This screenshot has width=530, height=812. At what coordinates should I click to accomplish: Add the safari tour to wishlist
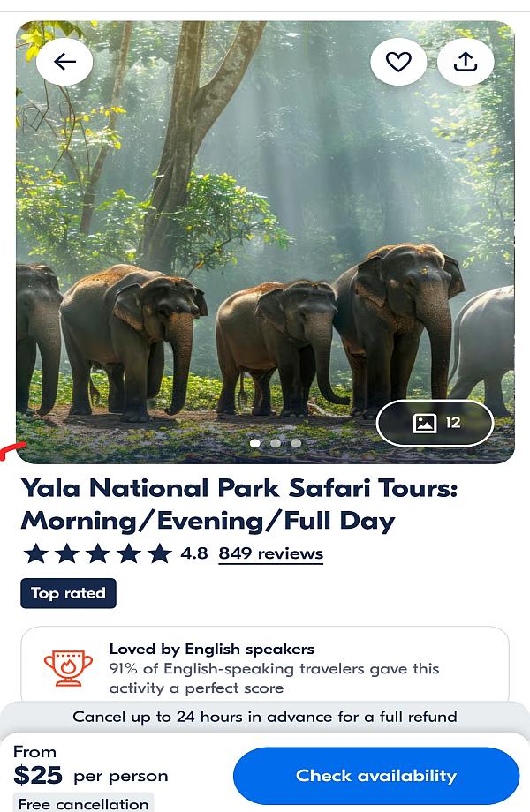[x=398, y=62]
